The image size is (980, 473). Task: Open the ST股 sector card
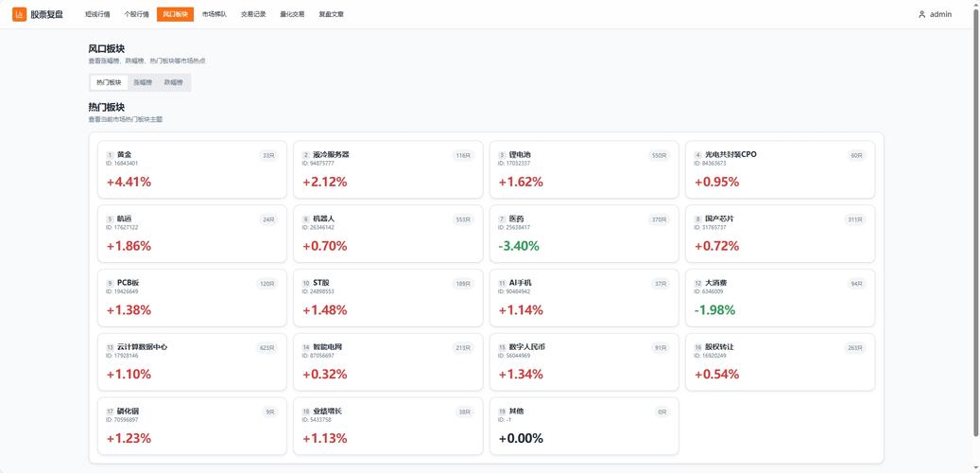[388, 298]
